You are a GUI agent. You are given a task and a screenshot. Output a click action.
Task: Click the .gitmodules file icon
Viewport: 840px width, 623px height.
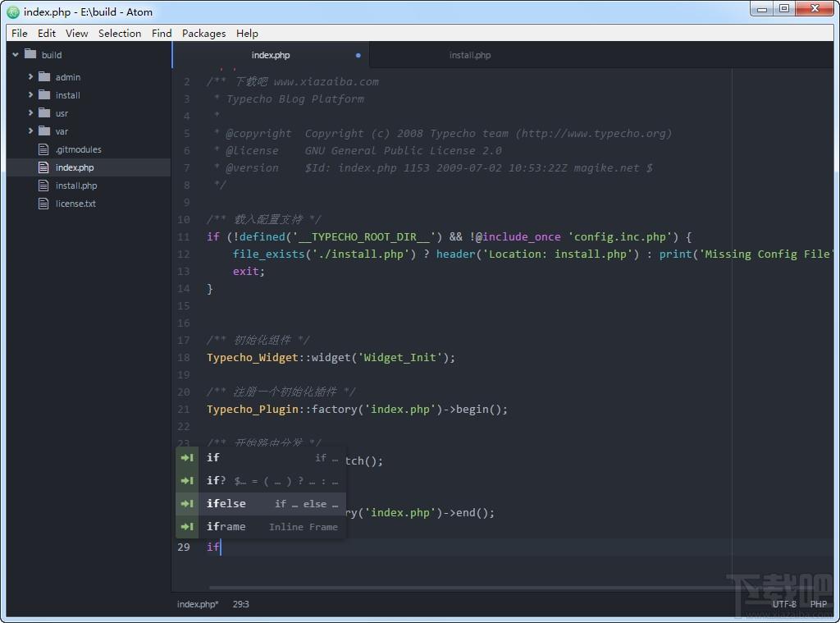click(x=43, y=149)
